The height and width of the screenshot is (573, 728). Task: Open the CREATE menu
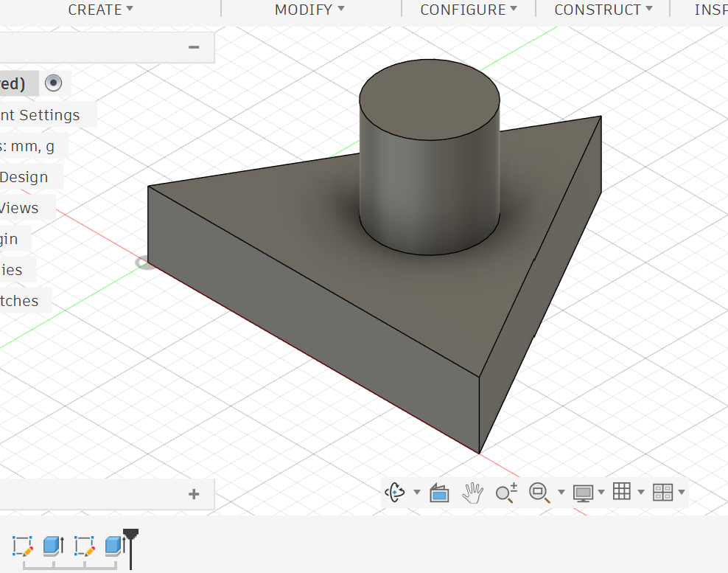pyautogui.click(x=100, y=10)
